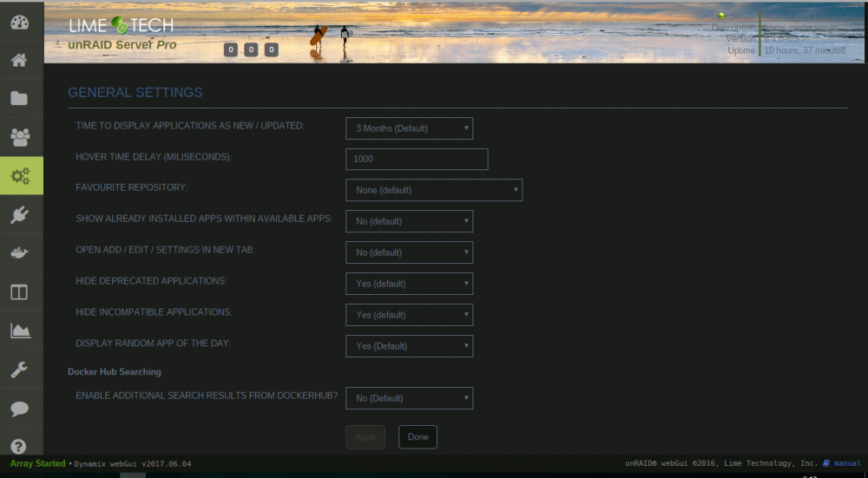Click the Hide Deprecated Applications label

151,281
